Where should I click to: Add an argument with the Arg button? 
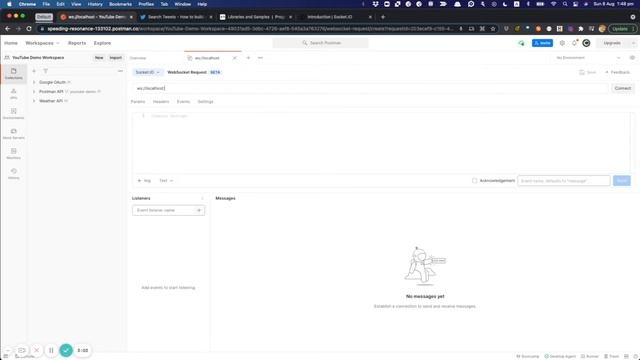click(144, 180)
